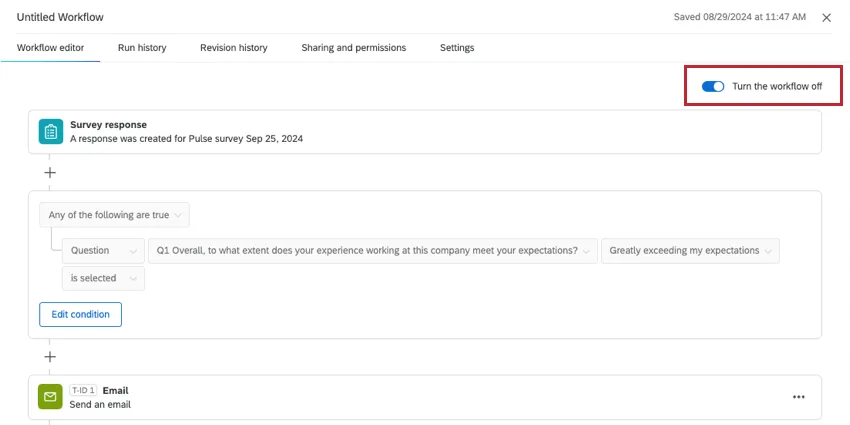This screenshot has width=850, height=425.
Task: Open the Email task three-dot menu
Action: [798, 397]
